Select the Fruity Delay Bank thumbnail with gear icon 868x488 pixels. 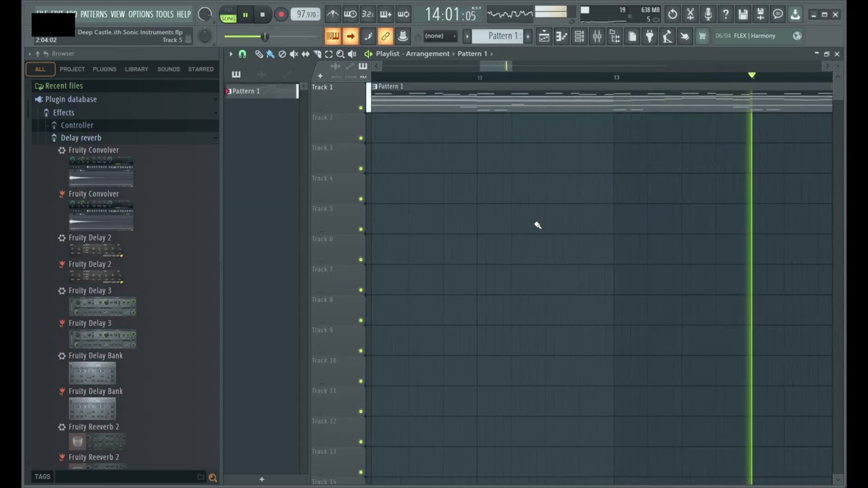tap(92, 373)
